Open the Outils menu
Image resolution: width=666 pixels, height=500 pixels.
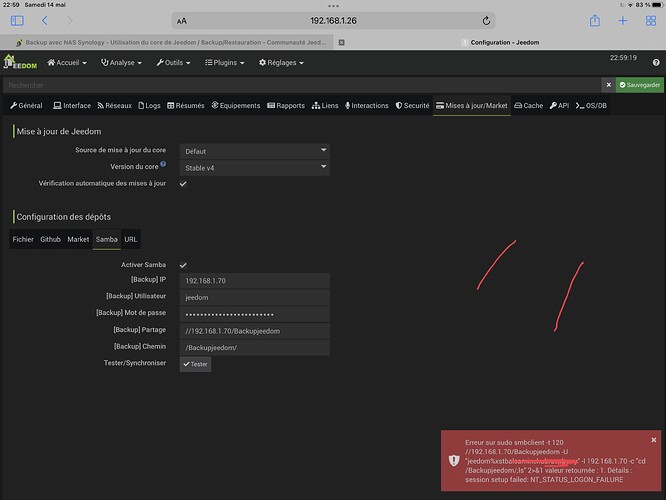click(173, 62)
